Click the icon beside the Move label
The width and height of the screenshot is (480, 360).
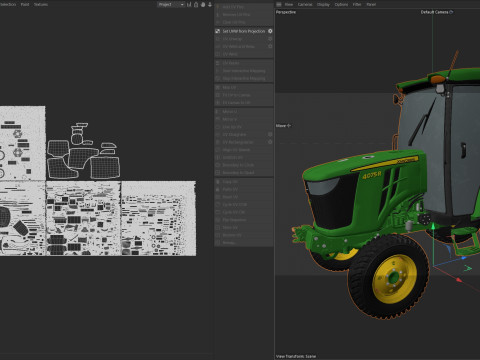click(x=289, y=126)
